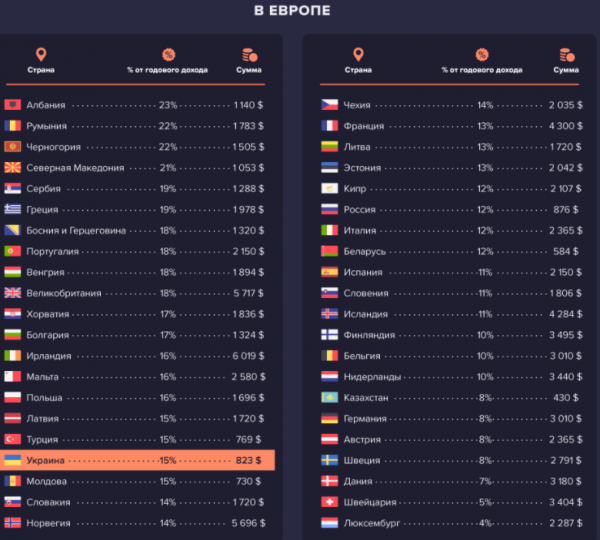Screen dimensions: 600x540
Task: Click the coins icon above the left Сумма column
Action: tap(247, 55)
